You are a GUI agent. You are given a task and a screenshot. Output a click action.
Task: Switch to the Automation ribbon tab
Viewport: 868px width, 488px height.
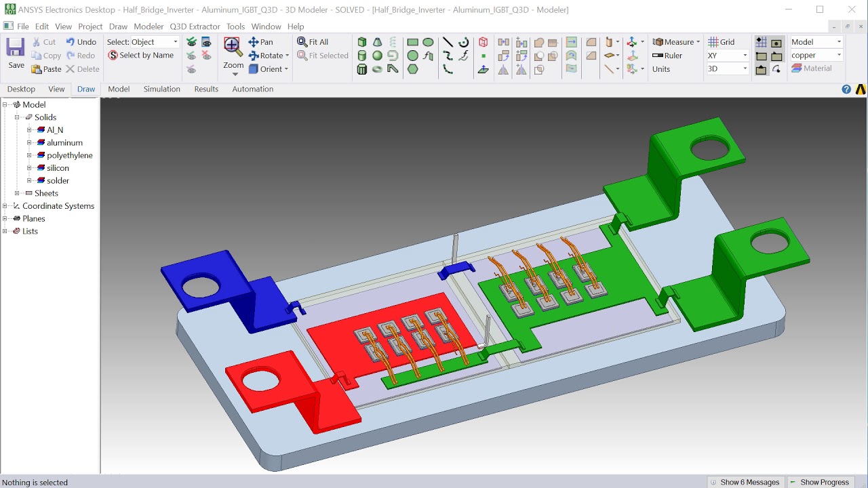[x=253, y=89]
